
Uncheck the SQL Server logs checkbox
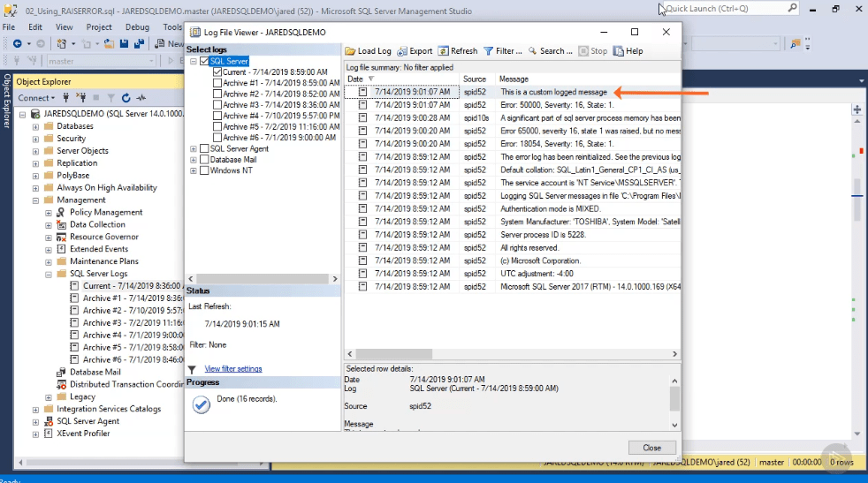(204, 62)
